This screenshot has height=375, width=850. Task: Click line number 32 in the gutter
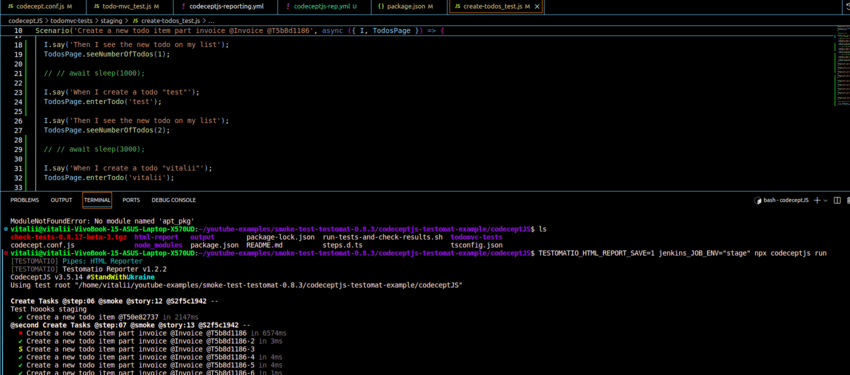tap(18, 177)
